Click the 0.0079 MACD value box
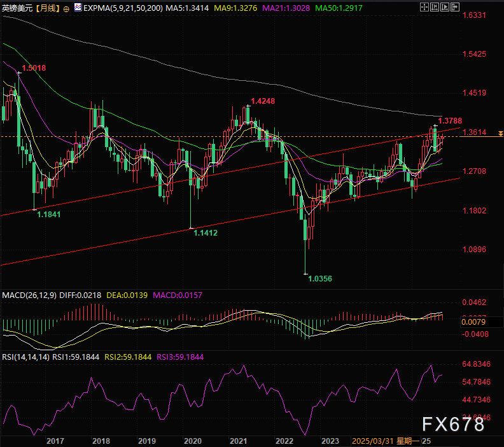Image resolution: width=504 pixels, height=447 pixels. click(x=473, y=322)
